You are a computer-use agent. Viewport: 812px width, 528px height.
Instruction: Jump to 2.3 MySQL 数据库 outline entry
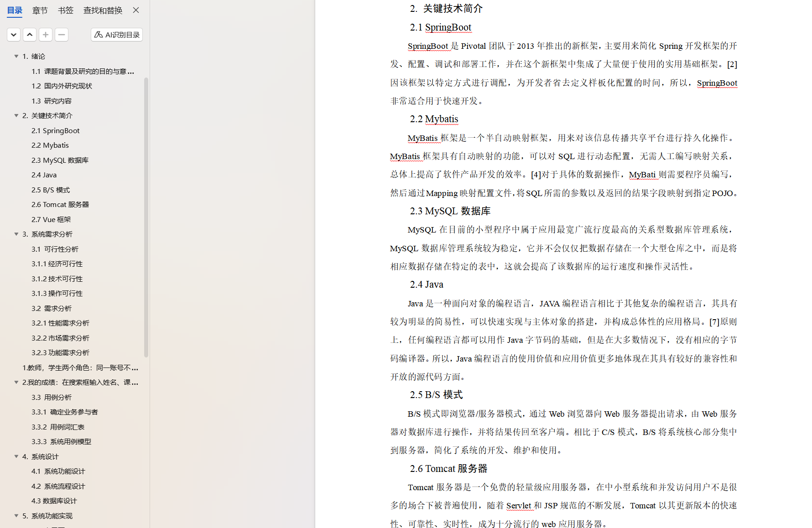point(60,160)
